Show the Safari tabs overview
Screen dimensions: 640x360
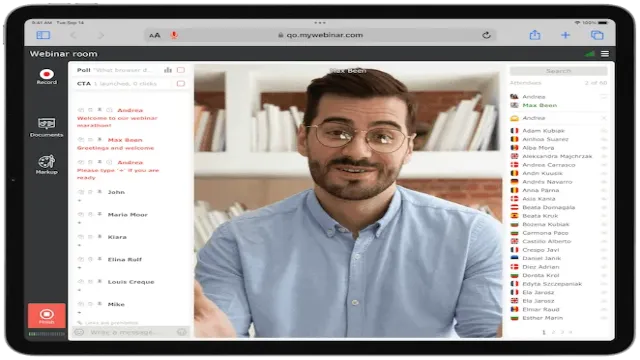pos(597,35)
